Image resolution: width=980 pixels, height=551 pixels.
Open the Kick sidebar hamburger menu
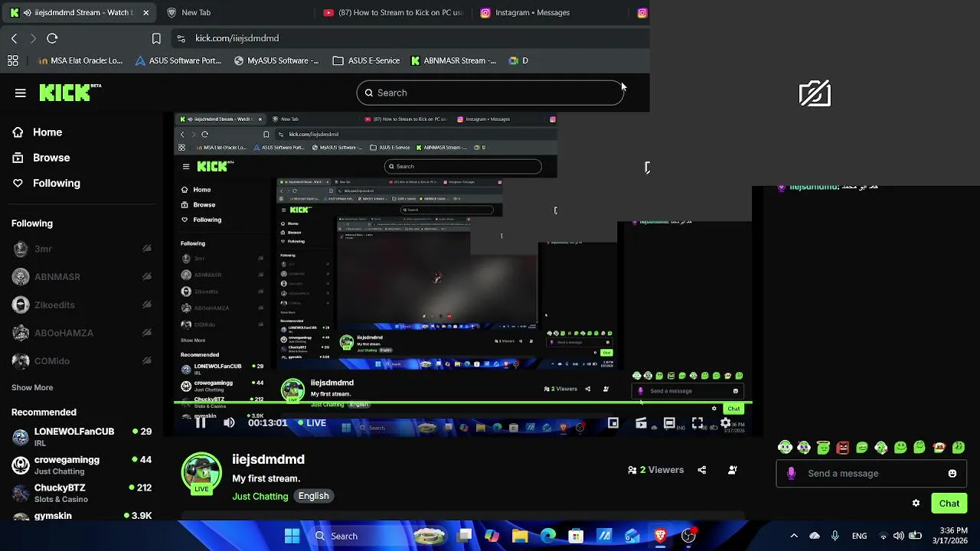pos(21,93)
